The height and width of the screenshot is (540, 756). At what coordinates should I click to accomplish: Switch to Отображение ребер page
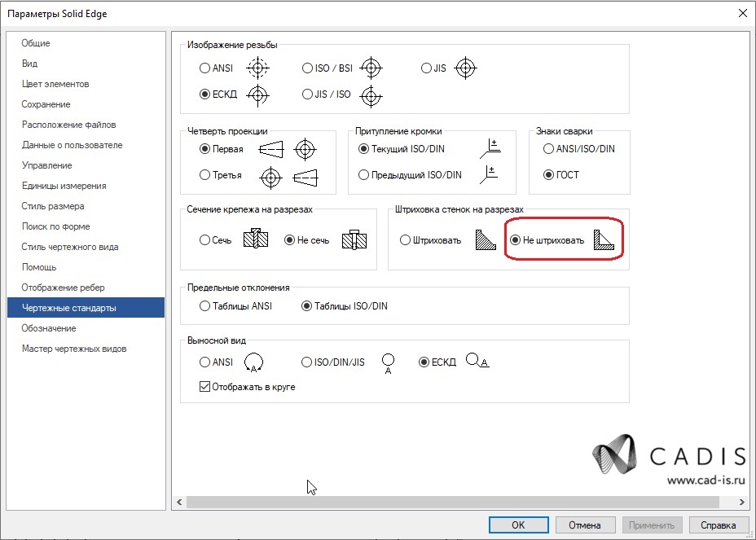coord(86,288)
